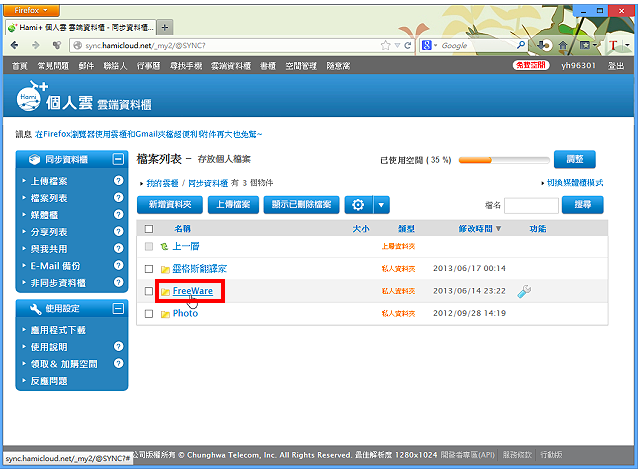
Task: Click the 搜尋 button
Action: click(583, 205)
